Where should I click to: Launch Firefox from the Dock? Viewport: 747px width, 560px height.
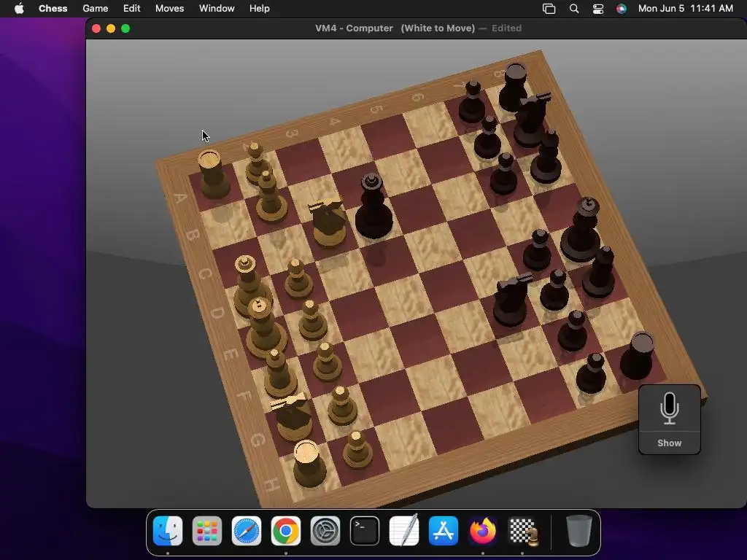click(483, 531)
